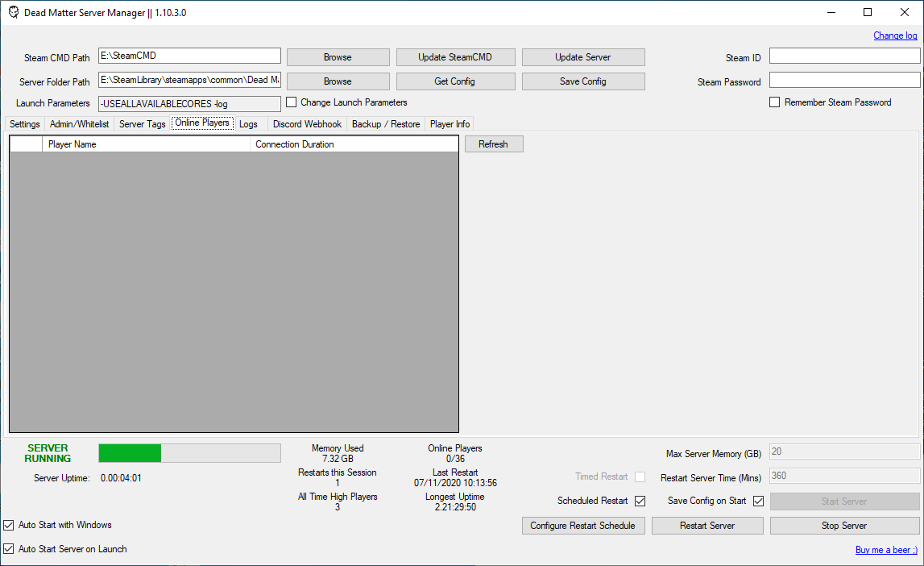Click inside the Steam ID field
924x566 pixels.
pos(843,56)
